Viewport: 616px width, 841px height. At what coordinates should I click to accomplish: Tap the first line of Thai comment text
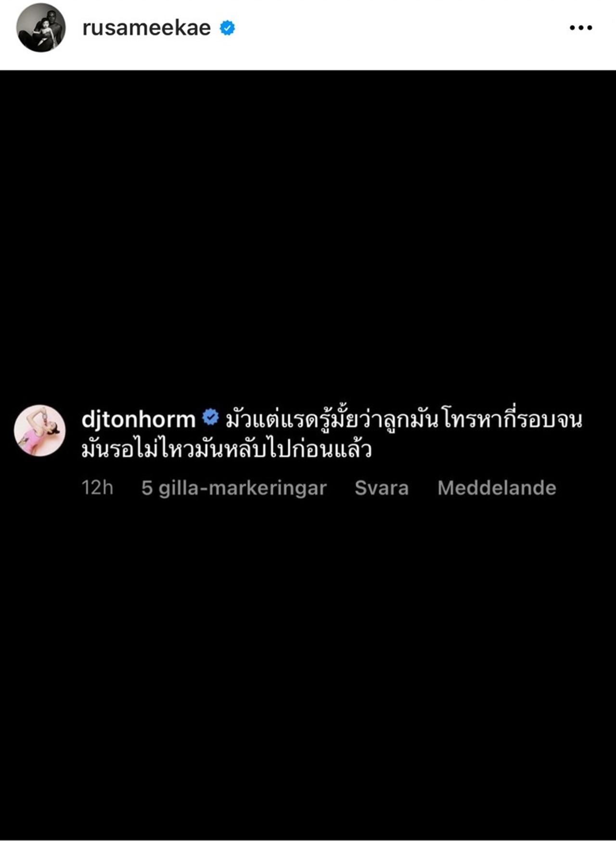coord(404,419)
